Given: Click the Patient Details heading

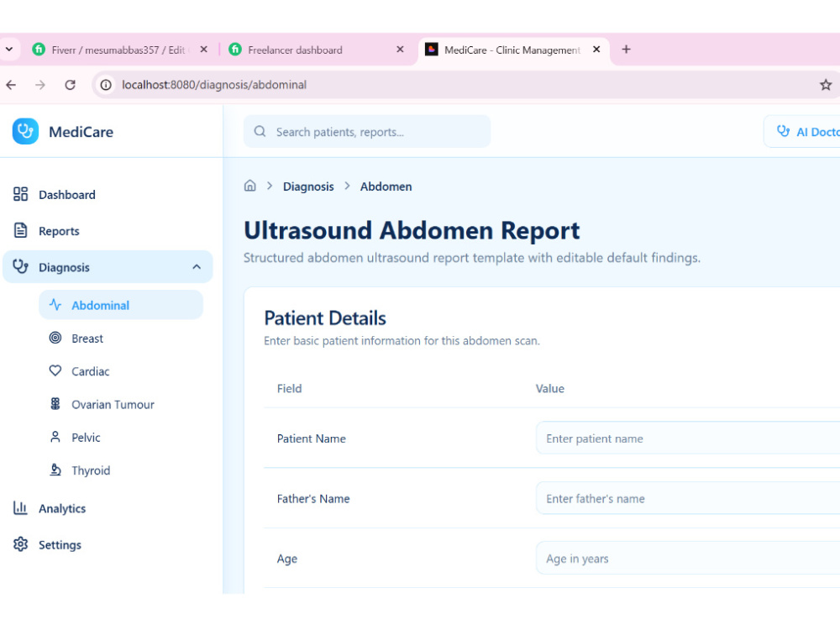Looking at the screenshot, I should point(325,318).
